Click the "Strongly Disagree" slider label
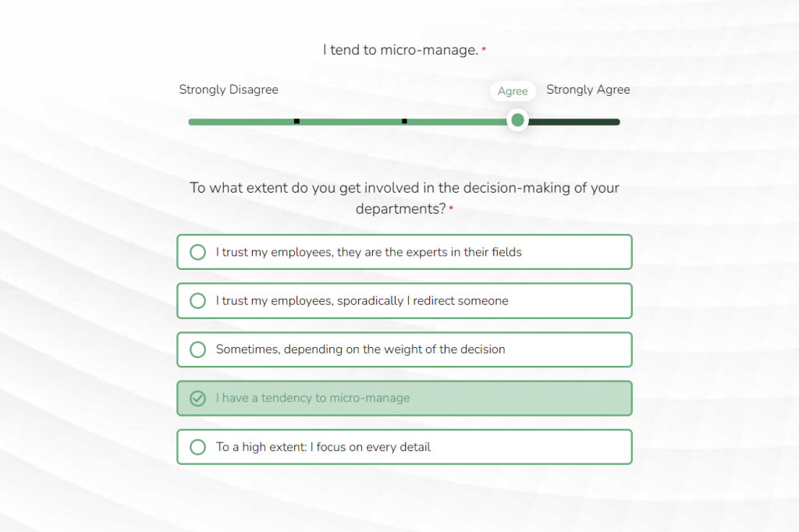This screenshot has width=799, height=532. [229, 90]
